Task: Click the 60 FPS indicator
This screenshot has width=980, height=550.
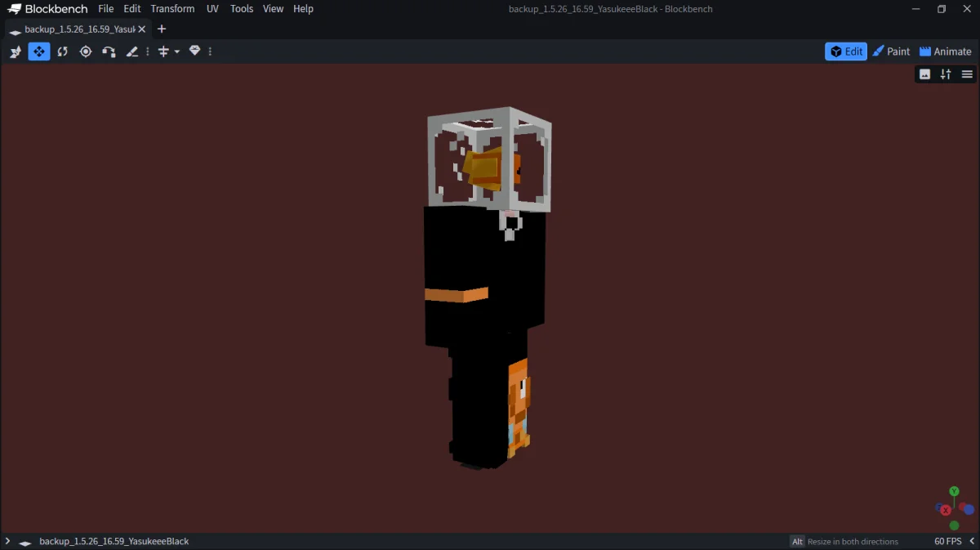Action: [948, 541]
